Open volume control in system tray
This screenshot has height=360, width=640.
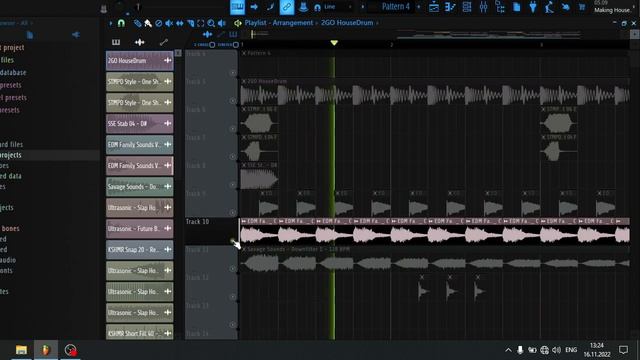(x=556, y=350)
